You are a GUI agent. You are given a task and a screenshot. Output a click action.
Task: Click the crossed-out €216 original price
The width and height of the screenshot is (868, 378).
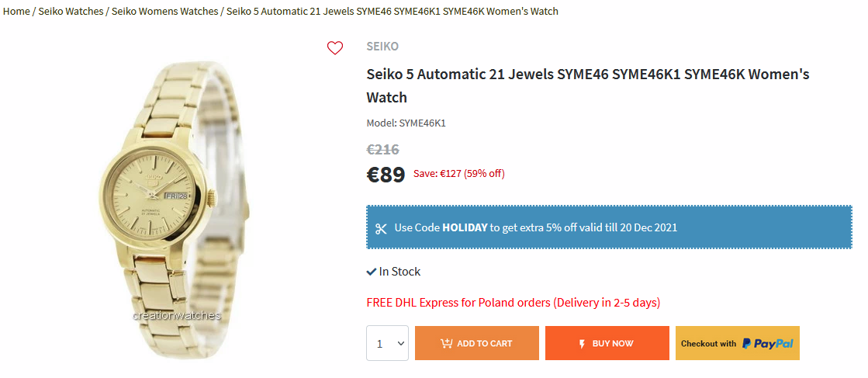point(382,149)
